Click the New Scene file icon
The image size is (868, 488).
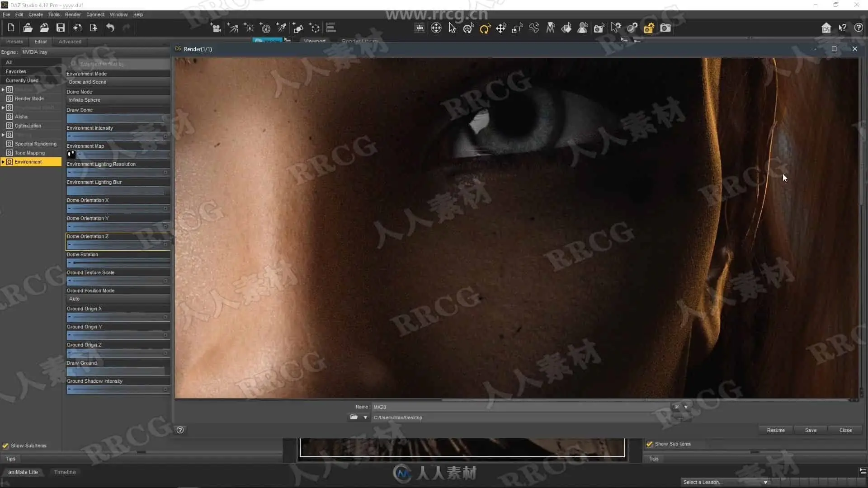tap(11, 28)
